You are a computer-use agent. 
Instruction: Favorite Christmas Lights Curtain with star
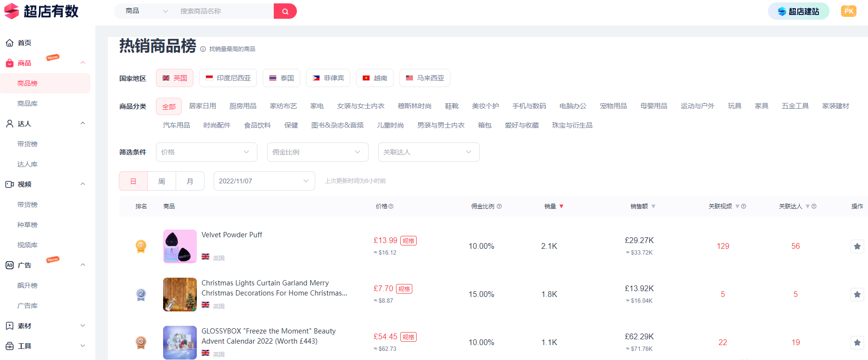857,294
